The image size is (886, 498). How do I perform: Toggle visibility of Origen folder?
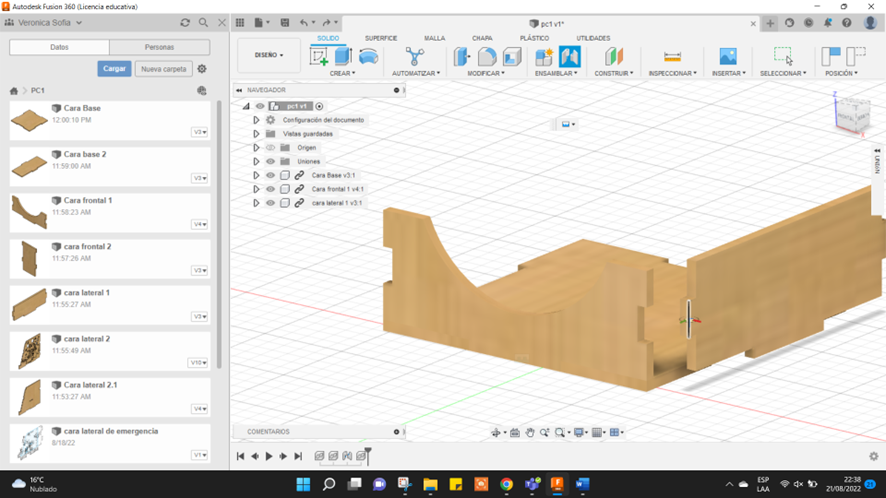271,148
